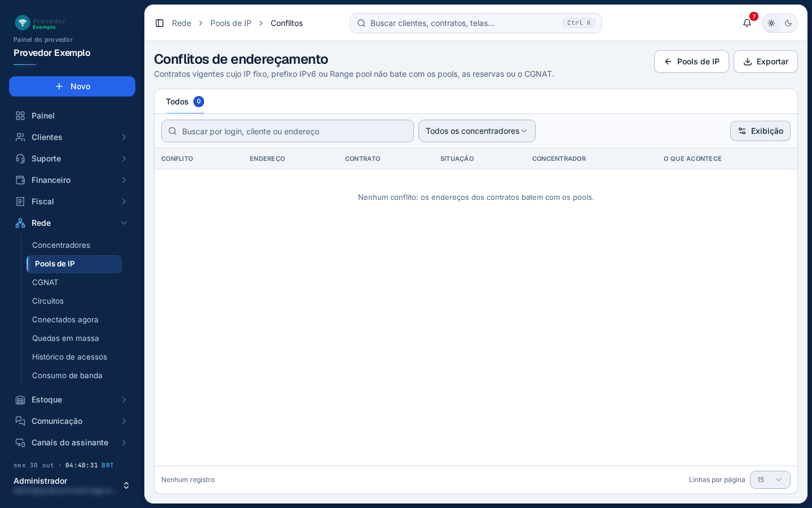Viewport: 812px width, 508px height.
Task: Click the magnifier icon in table search
Action: pyautogui.click(x=173, y=131)
